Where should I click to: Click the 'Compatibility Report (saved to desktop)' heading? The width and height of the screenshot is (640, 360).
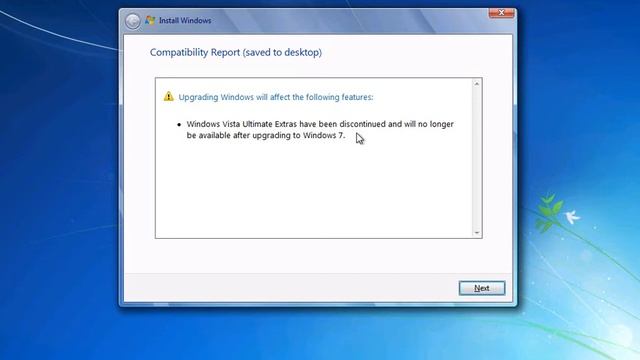click(x=236, y=53)
